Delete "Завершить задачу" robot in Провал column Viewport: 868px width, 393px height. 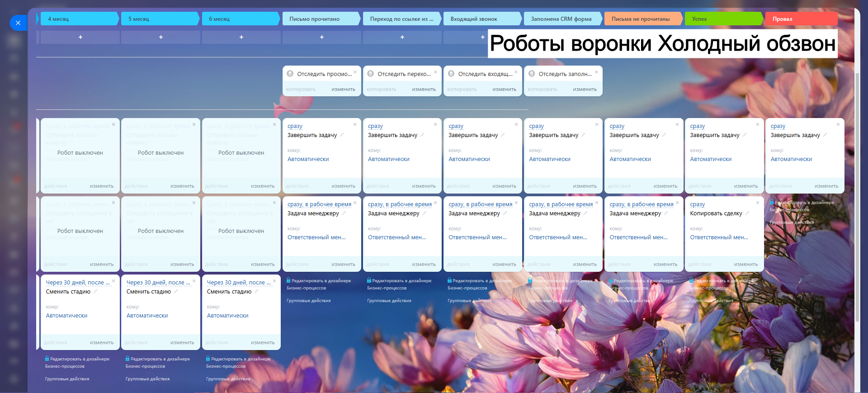click(838, 124)
